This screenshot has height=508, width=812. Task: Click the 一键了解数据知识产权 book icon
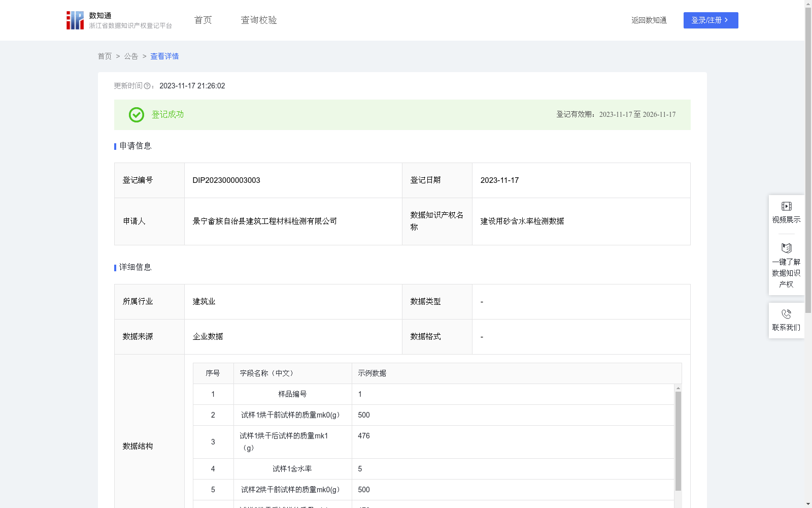point(786,248)
